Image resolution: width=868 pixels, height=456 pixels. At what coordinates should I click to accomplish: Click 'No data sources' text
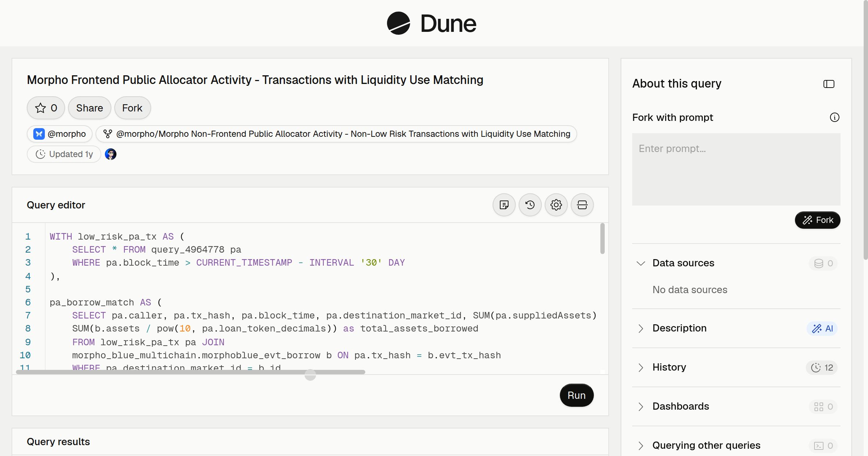point(690,290)
